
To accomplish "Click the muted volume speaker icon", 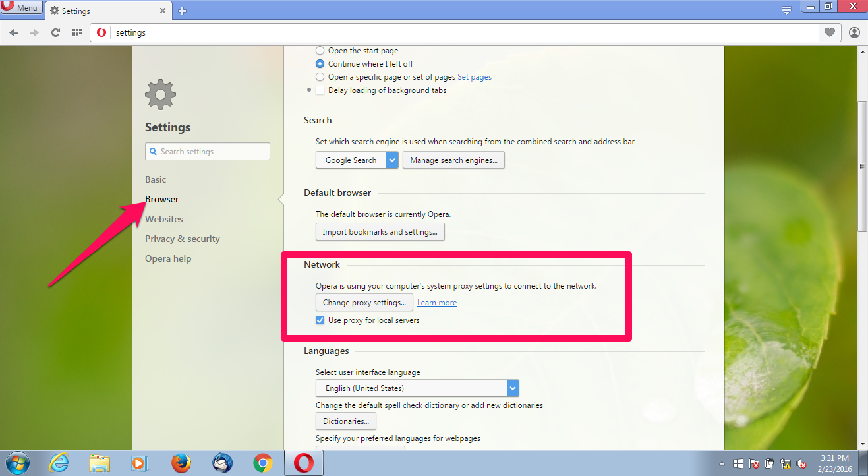I will click(x=801, y=463).
